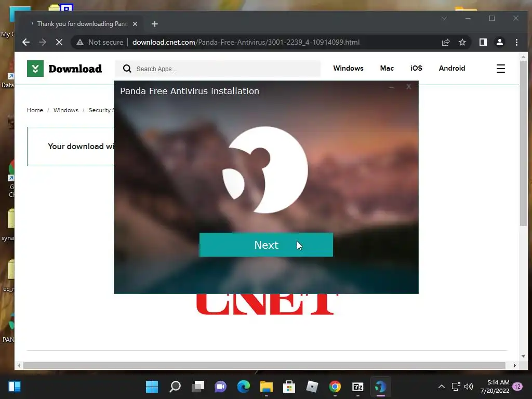Open a new Chrome tab
This screenshot has height=399, width=532.
pos(155,24)
